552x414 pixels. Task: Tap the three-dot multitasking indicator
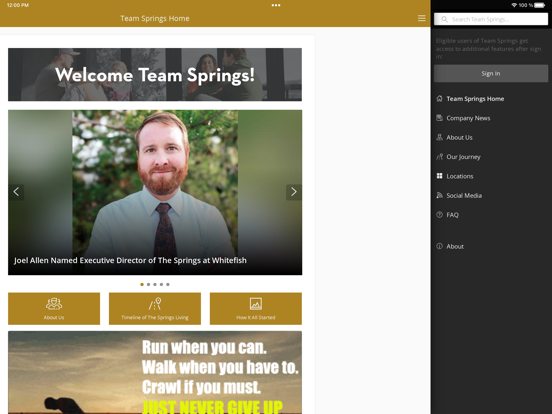click(x=276, y=5)
